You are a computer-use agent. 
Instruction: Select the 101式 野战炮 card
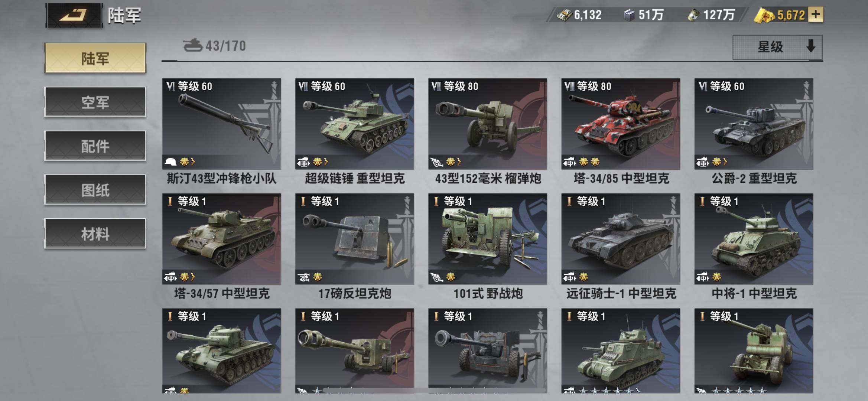488,247
